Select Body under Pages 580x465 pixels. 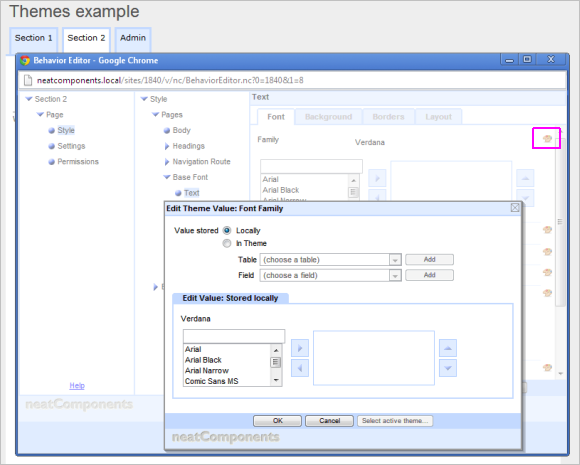(x=181, y=130)
